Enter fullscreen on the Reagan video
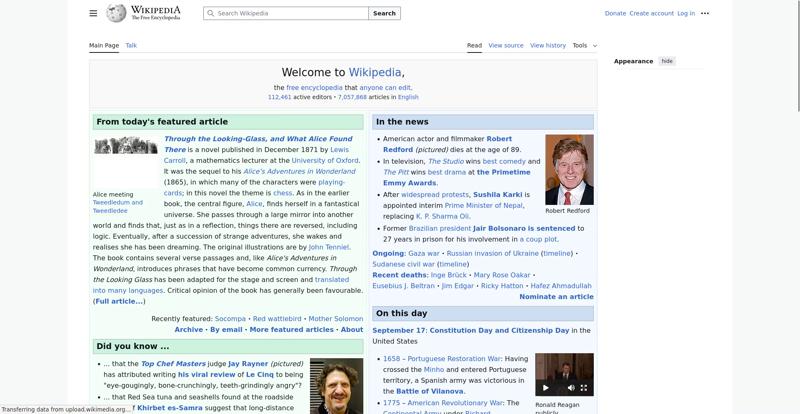Screen dimensions: 800x414 click(584, 387)
